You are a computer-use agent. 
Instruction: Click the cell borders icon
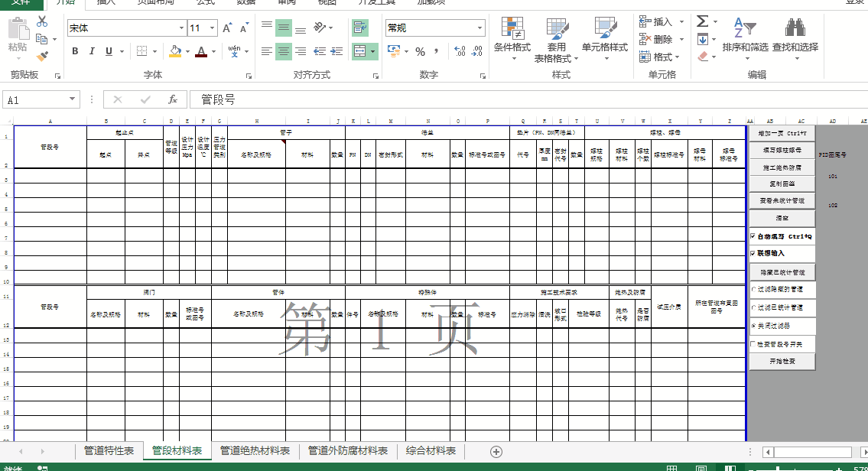[x=141, y=51]
